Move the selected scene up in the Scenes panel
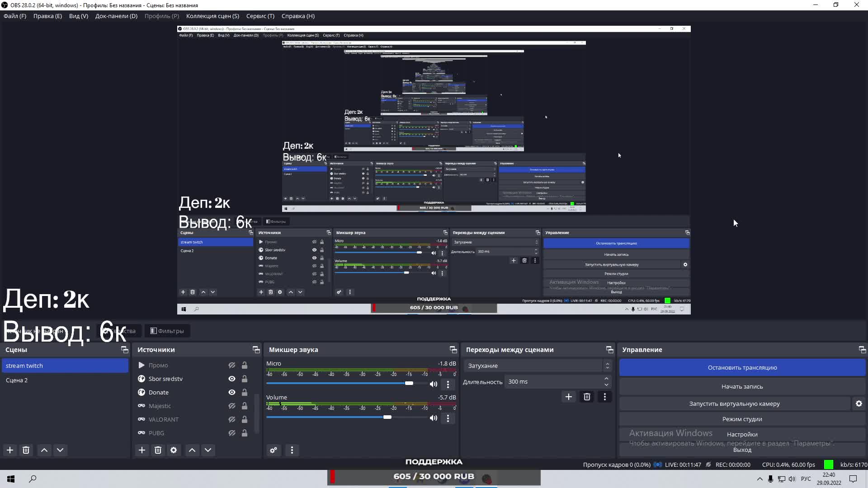 (44, 450)
